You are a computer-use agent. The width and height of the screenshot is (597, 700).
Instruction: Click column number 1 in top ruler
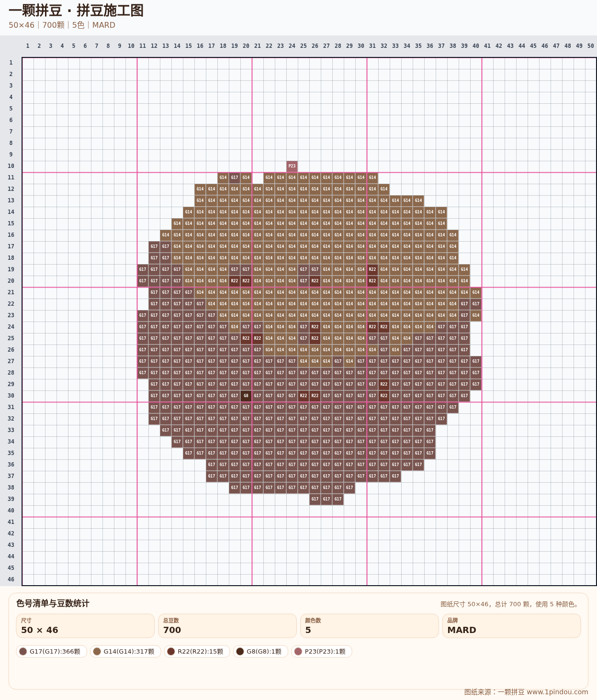point(28,46)
